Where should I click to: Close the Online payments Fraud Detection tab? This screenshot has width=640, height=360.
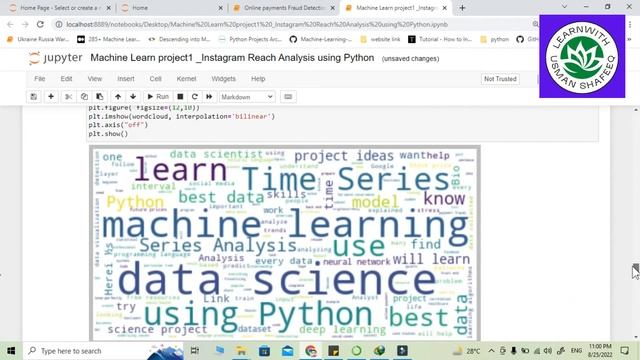point(333,8)
